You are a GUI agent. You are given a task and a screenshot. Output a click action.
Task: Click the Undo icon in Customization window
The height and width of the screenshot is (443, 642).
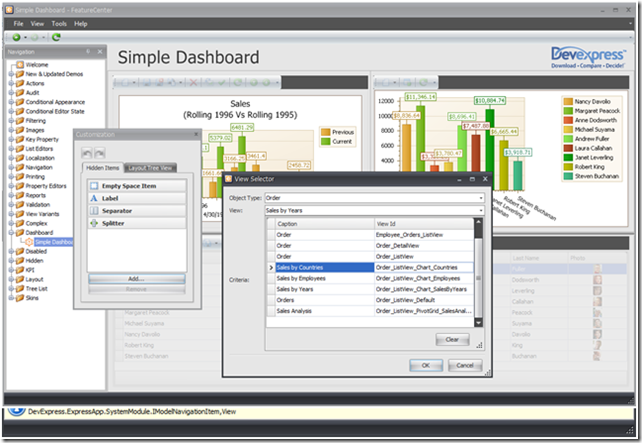[x=87, y=153]
